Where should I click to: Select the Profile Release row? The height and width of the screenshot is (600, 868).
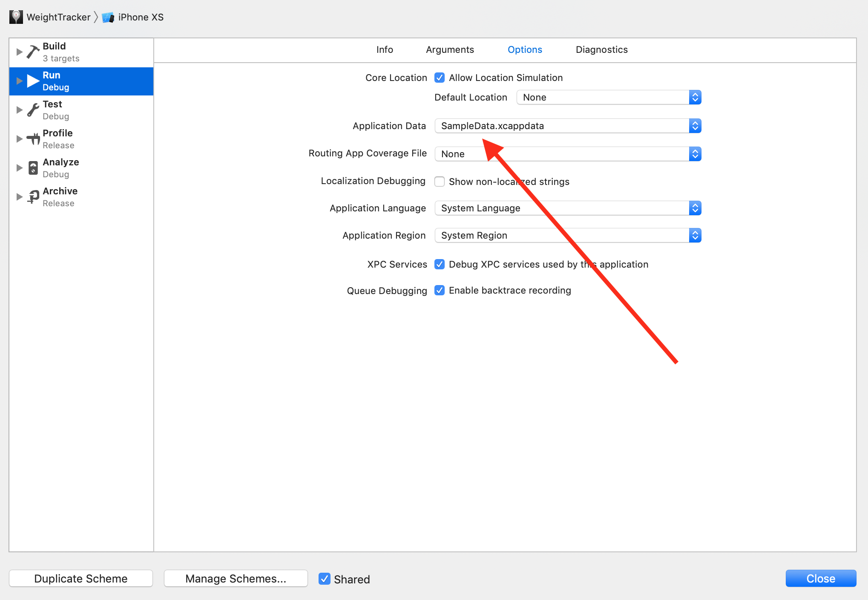pyautogui.click(x=81, y=139)
